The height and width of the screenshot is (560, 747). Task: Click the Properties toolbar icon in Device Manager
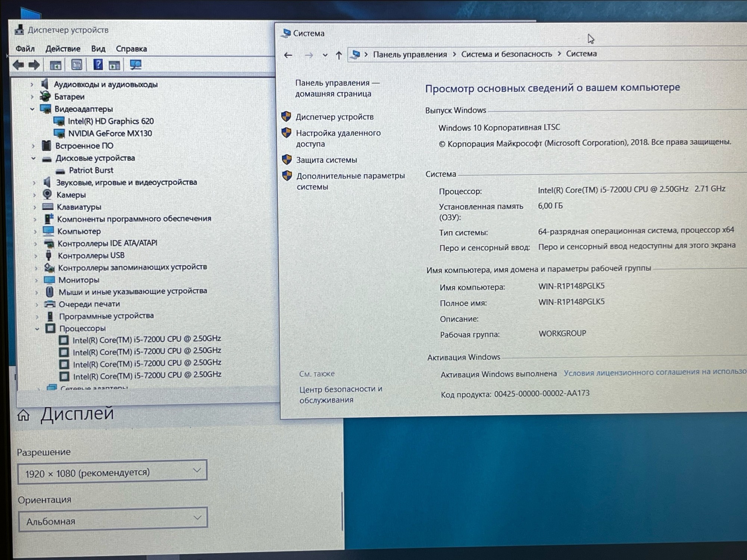(77, 65)
